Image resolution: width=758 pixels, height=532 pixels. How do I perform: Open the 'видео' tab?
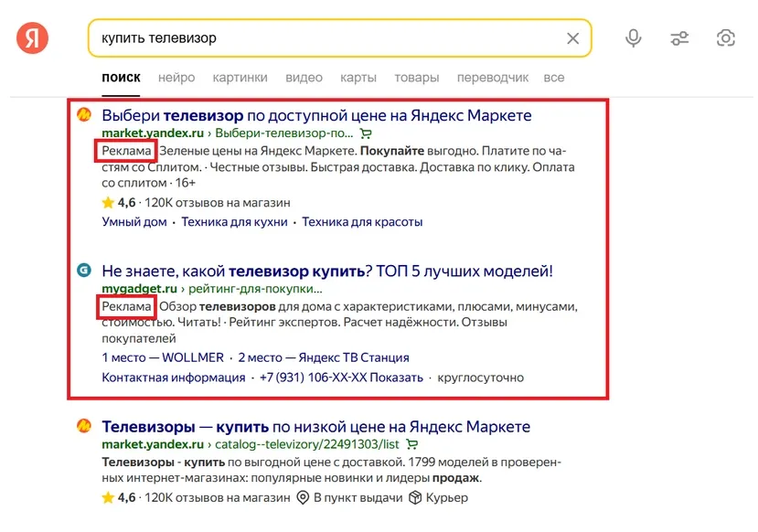(x=304, y=78)
